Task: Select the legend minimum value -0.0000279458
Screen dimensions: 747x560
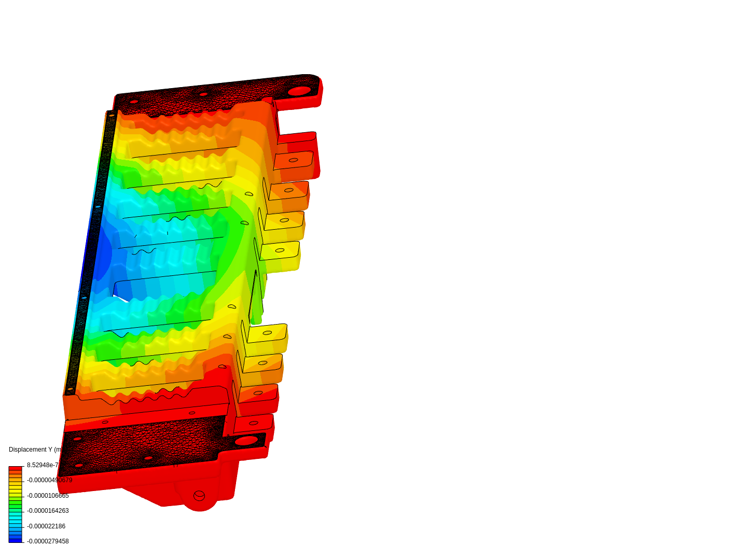Action: click(48, 541)
